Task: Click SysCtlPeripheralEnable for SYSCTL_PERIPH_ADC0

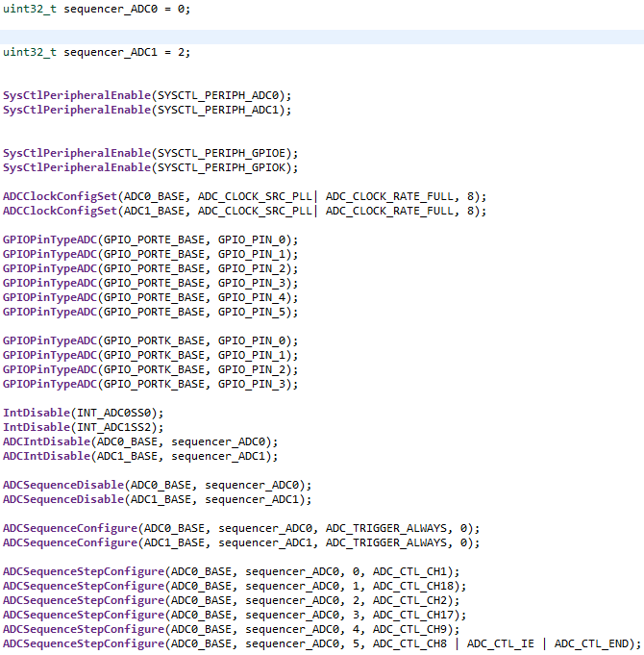Action: coord(147,95)
